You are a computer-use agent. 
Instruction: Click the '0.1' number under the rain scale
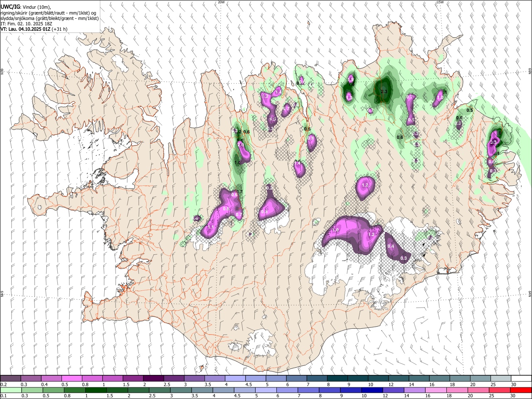pos(3,396)
